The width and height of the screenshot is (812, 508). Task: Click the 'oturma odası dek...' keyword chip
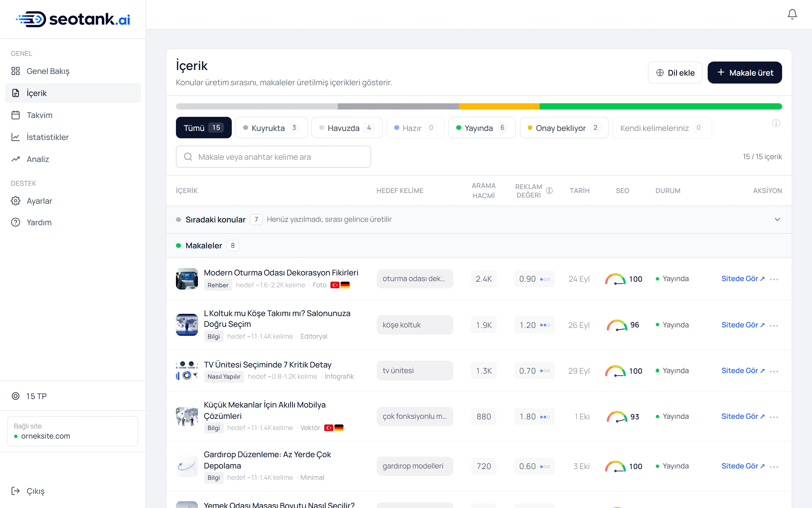click(415, 279)
